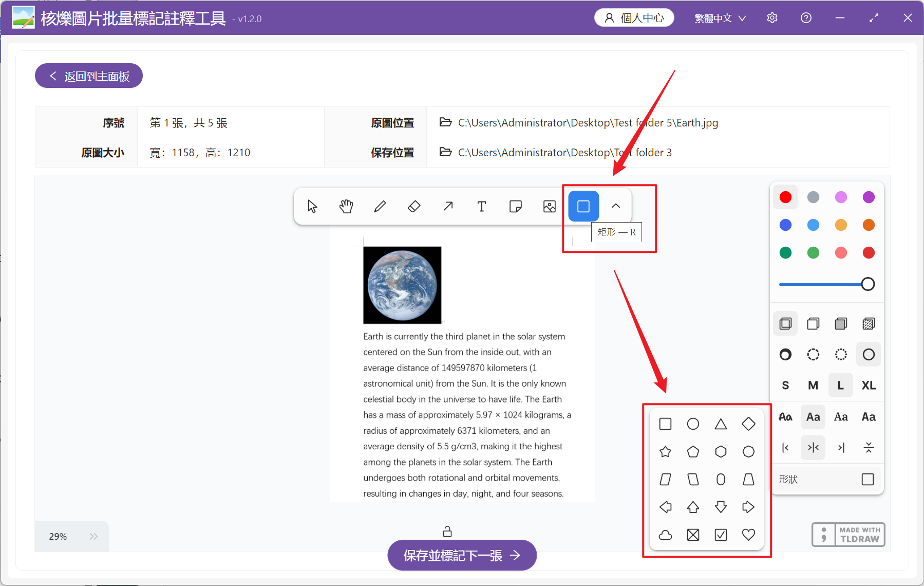Open the 繁體中文 language dropdown
This screenshot has height=586, width=924.
(x=720, y=18)
